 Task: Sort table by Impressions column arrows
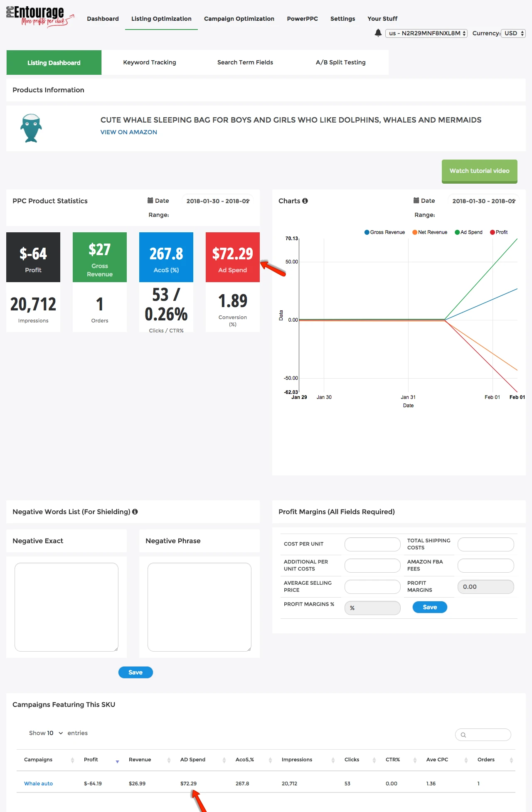point(333,760)
